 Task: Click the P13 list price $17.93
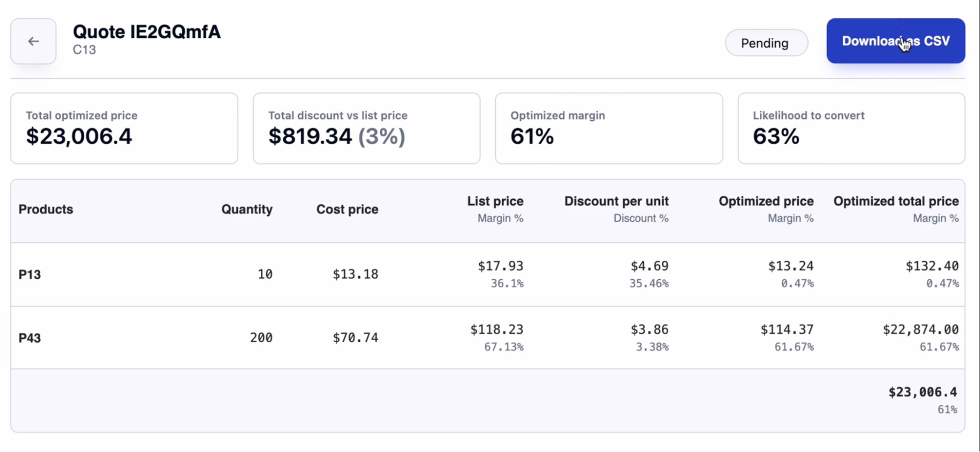pyautogui.click(x=500, y=266)
